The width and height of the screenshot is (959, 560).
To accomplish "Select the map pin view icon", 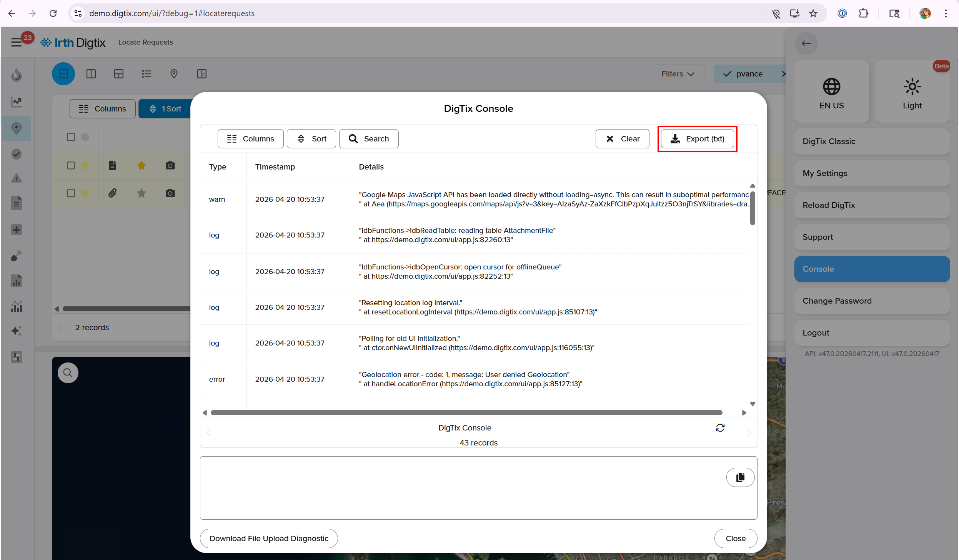I will [174, 74].
